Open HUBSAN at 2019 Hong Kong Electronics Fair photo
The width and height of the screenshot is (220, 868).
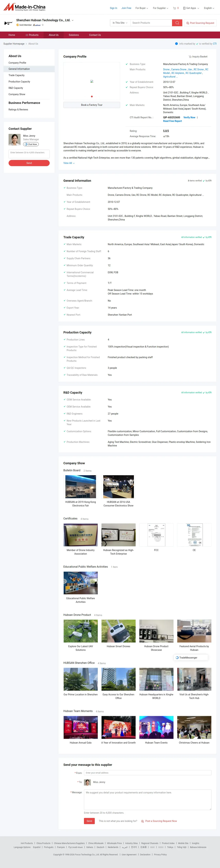pyautogui.click(x=81, y=487)
